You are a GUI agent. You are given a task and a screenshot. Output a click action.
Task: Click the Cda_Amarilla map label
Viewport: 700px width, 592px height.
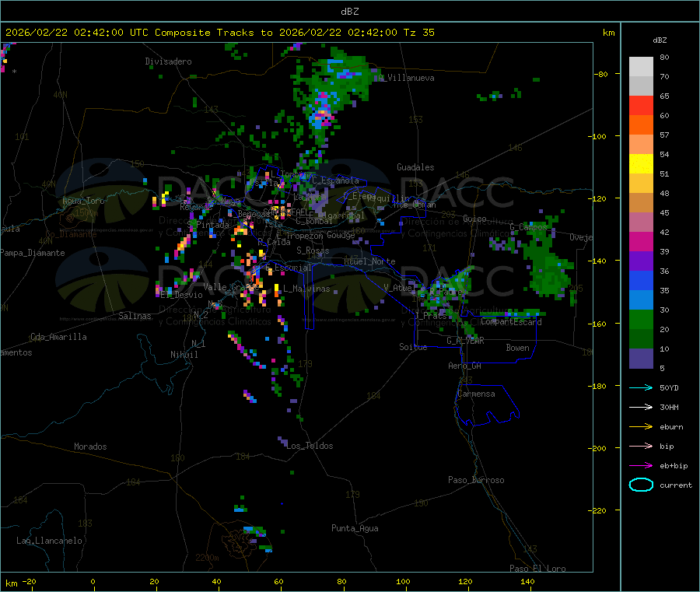(x=58, y=337)
